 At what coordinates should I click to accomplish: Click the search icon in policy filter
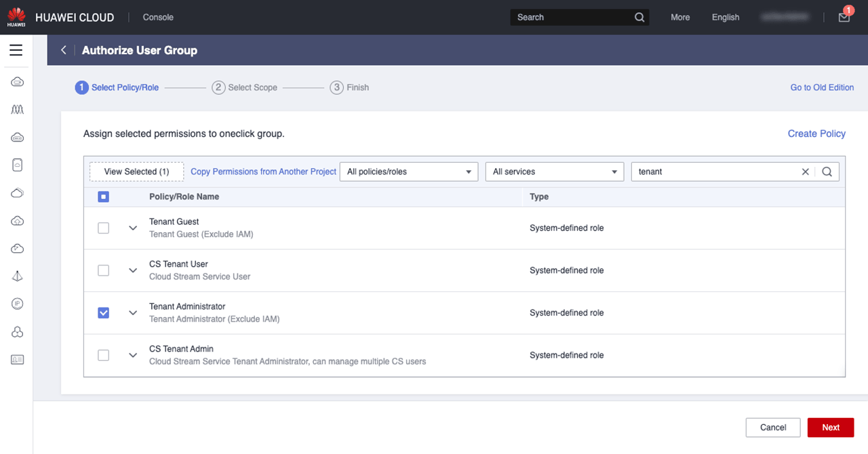coord(827,172)
